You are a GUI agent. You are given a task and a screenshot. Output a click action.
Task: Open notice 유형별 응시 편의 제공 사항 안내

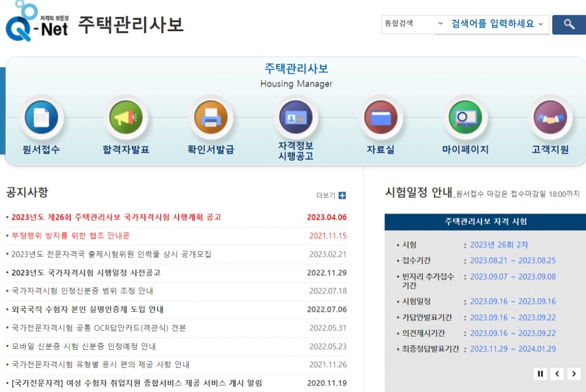(100, 364)
